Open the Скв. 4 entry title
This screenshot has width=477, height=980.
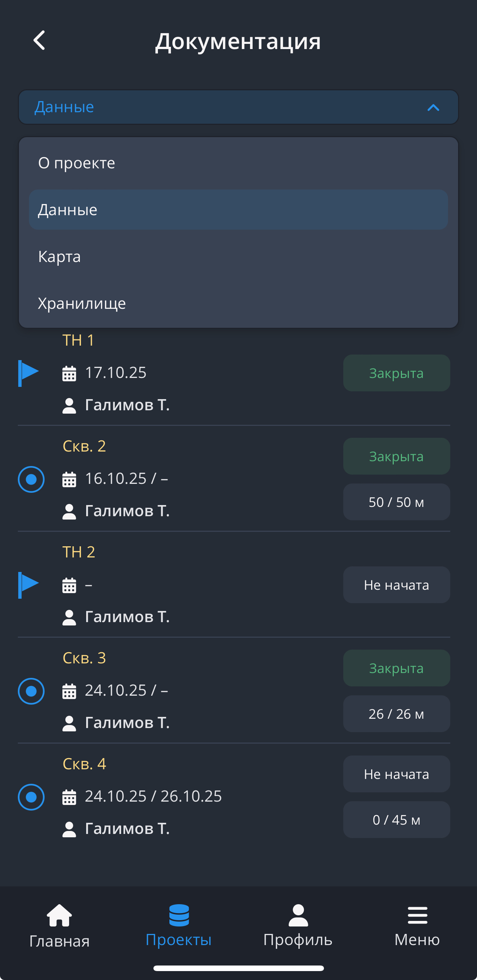(x=84, y=764)
